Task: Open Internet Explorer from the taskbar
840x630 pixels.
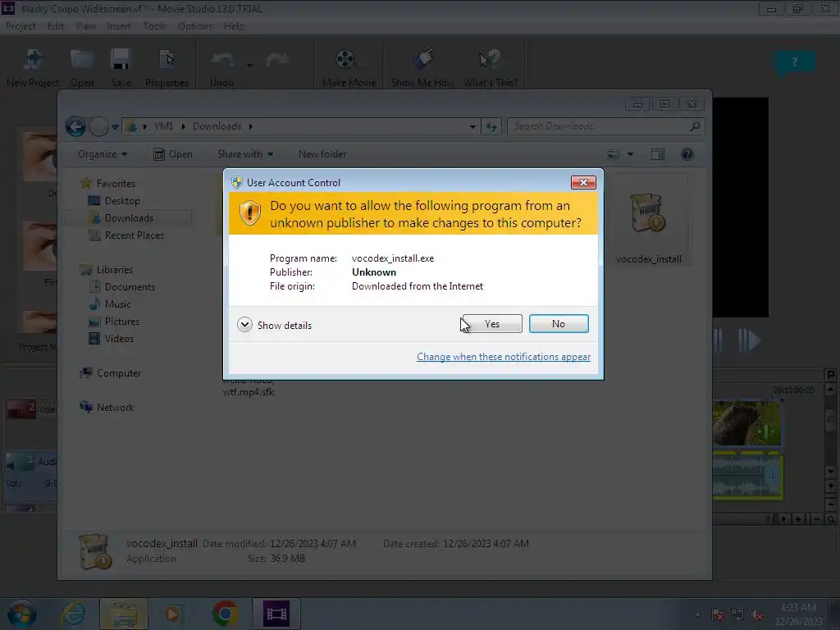Action: click(73, 614)
